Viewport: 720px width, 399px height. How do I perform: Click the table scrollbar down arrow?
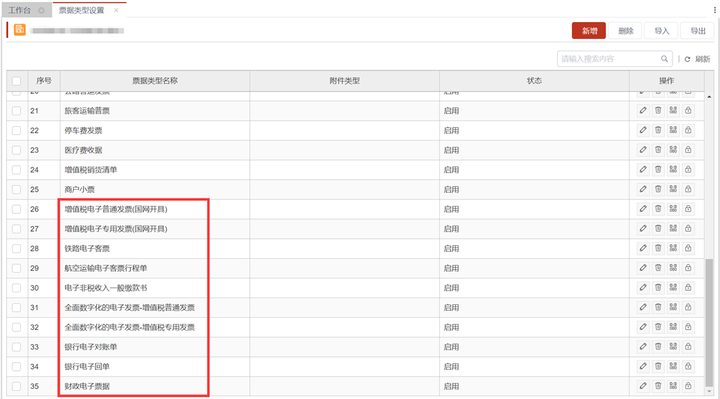pyautogui.click(x=709, y=392)
